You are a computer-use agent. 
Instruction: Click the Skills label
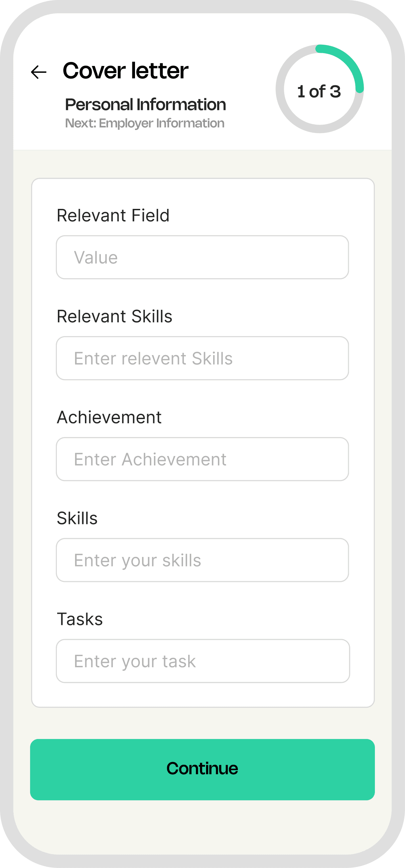coord(77,518)
